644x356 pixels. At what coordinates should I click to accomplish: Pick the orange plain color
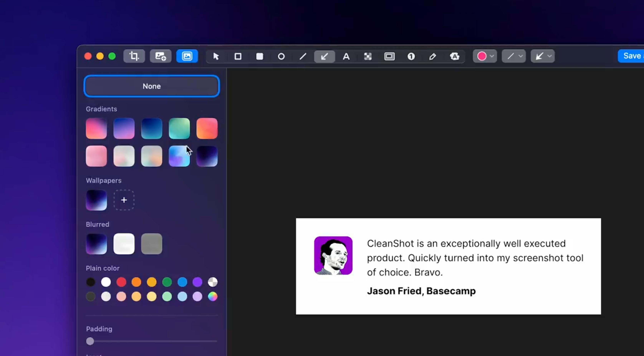(x=137, y=282)
